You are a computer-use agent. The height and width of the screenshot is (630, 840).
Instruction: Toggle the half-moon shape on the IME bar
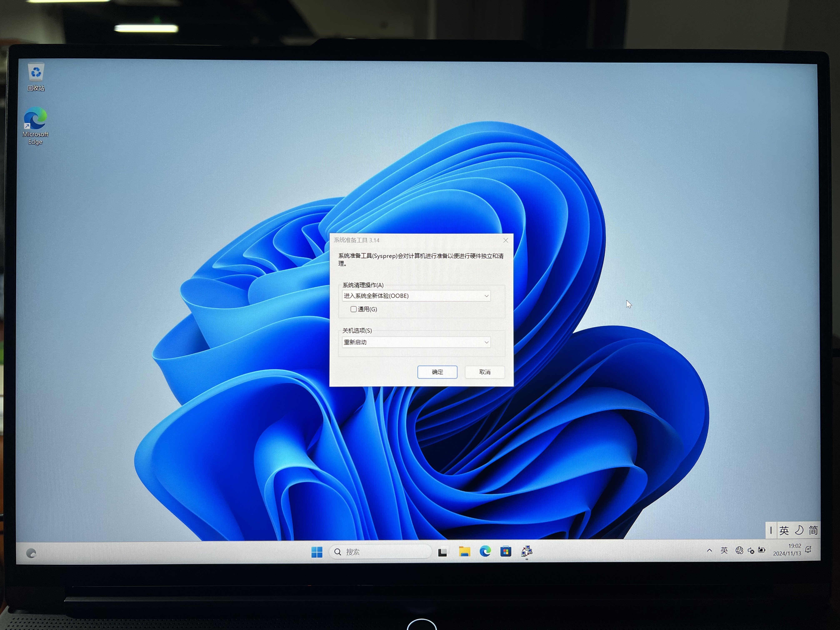tap(799, 530)
